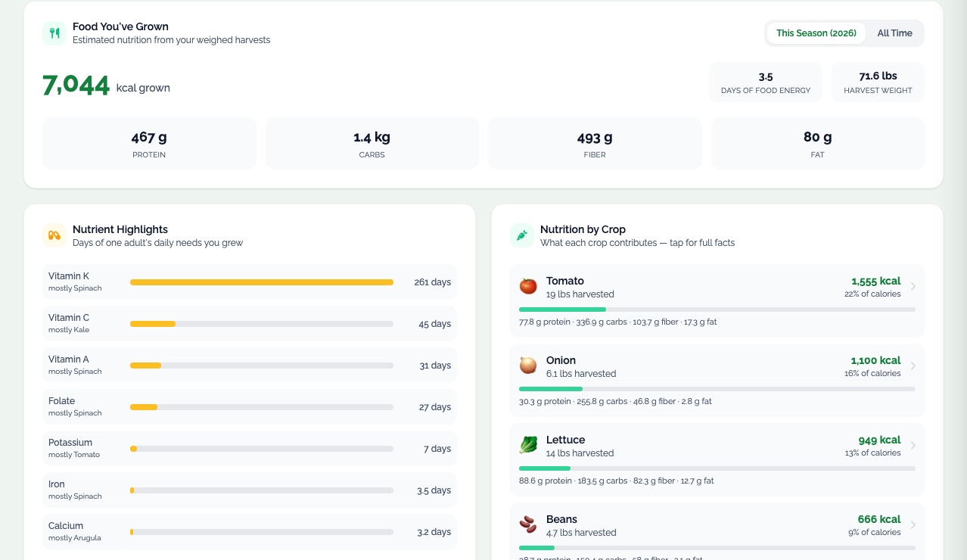Click '13% of calories' text
The height and width of the screenshot is (560, 967).
click(873, 453)
